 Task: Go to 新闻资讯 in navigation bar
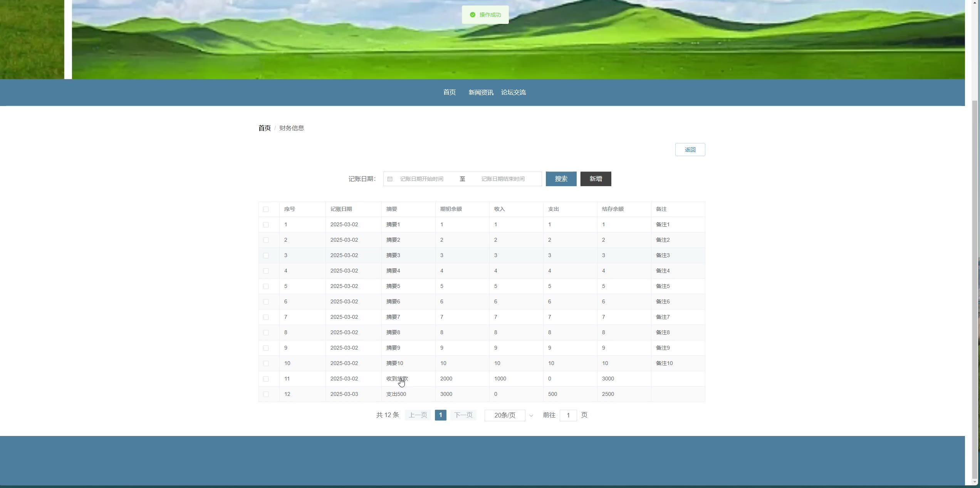pyautogui.click(x=481, y=92)
